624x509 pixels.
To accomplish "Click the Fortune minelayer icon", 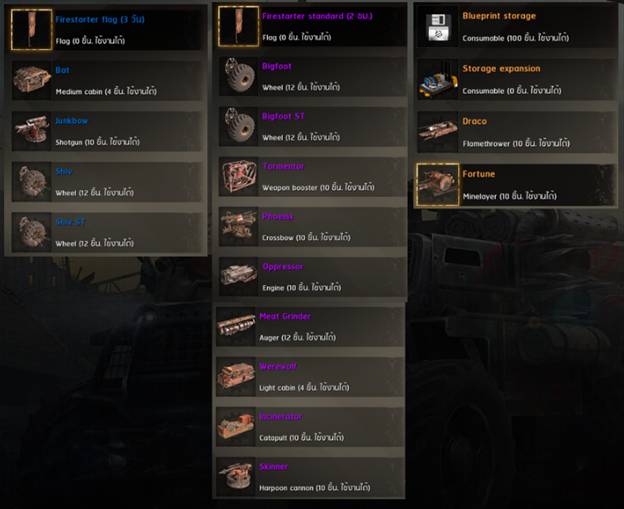I will 438,185.
